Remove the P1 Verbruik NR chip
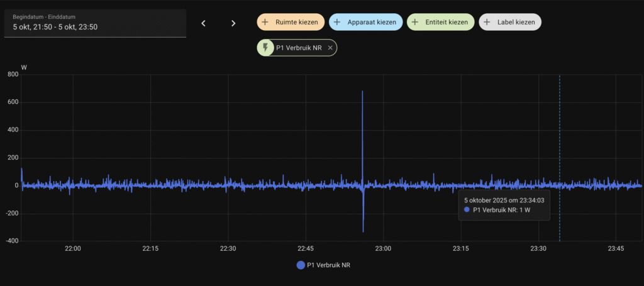 click(x=330, y=48)
